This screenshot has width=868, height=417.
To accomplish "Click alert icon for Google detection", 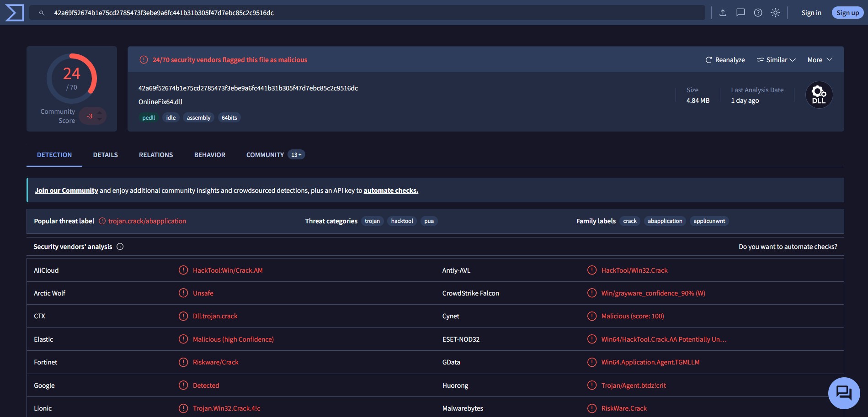I will point(183,385).
